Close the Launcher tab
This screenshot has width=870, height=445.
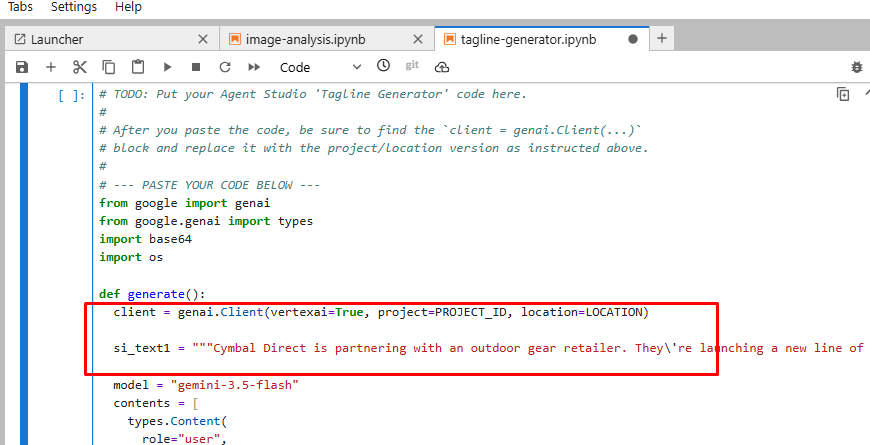pos(203,39)
